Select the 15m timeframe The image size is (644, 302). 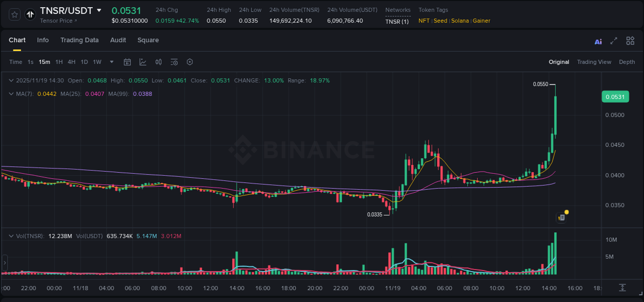click(x=44, y=62)
